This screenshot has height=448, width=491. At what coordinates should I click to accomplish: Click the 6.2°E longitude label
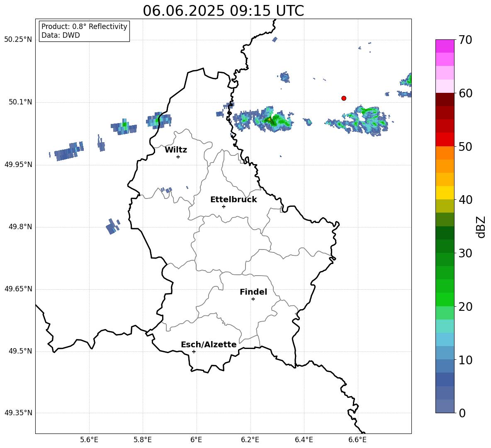[250, 440]
